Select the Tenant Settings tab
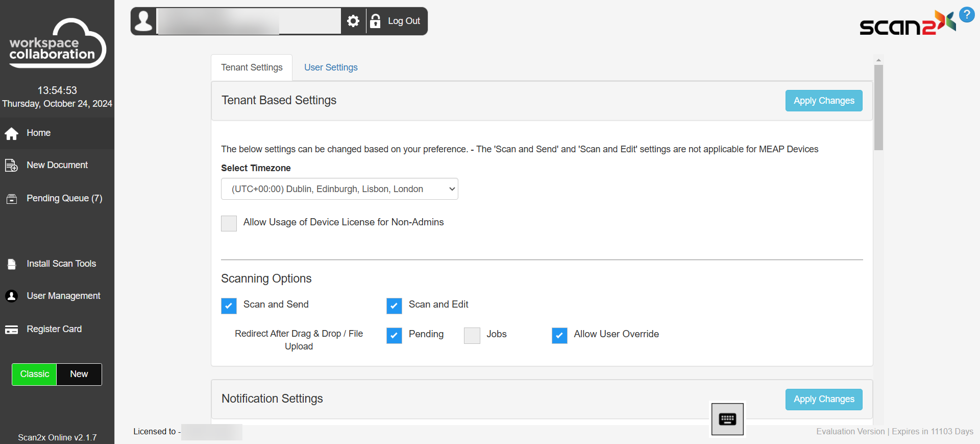This screenshot has height=444, width=980. click(x=252, y=67)
